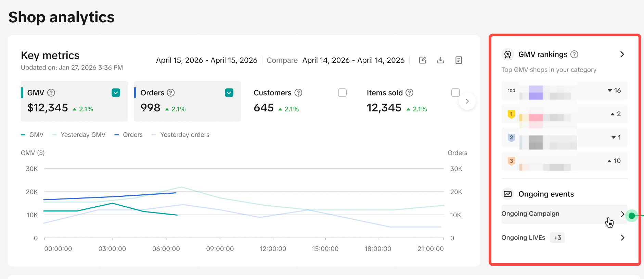The width and height of the screenshot is (644, 279).
Task: Check the Items sold checkbox
Action: (455, 93)
